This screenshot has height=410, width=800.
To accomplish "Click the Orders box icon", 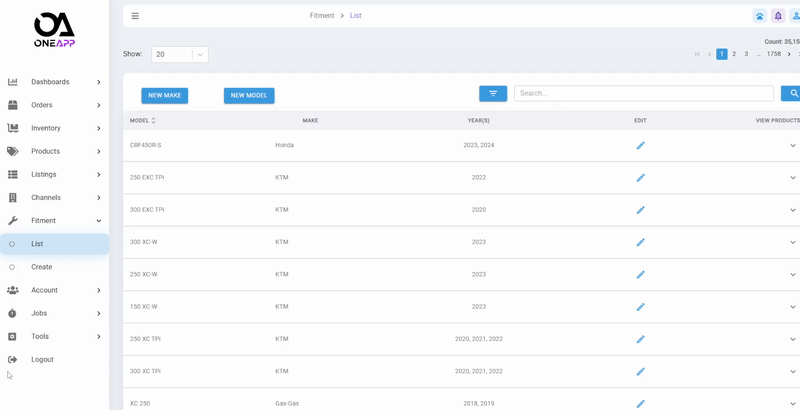I will click(x=13, y=105).
